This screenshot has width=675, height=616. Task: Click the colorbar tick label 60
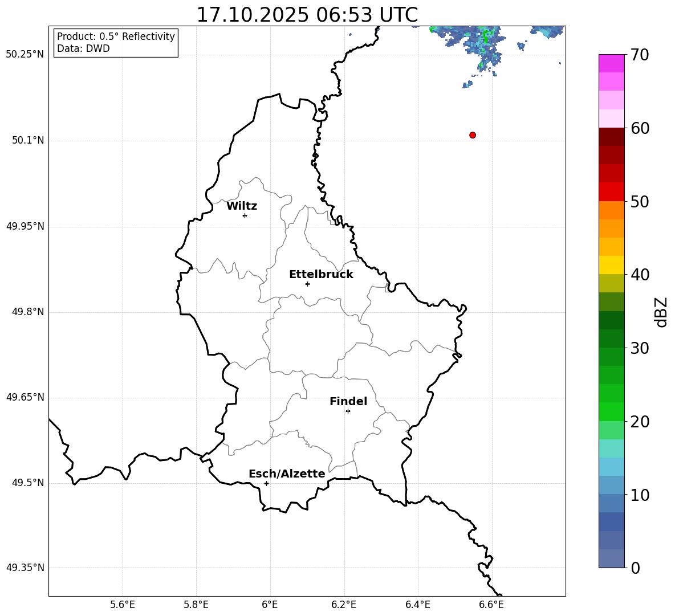(x=640, y=128)
